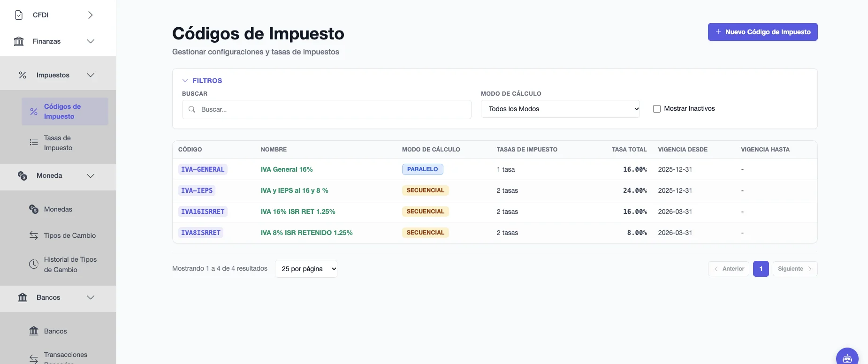This screenshot has height=364, width=868.
Task: Click the Impuestos percent icon
Action: pos(23,75)
